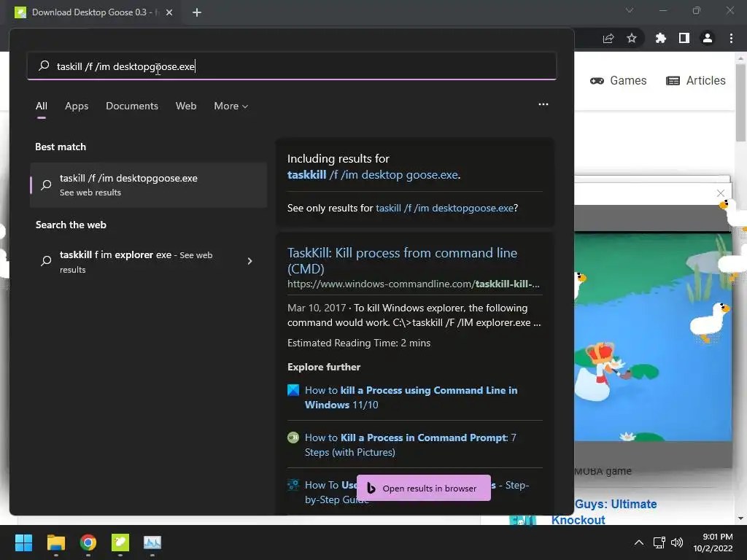
Task: Open network status tray icon
Action: [659, 542]
